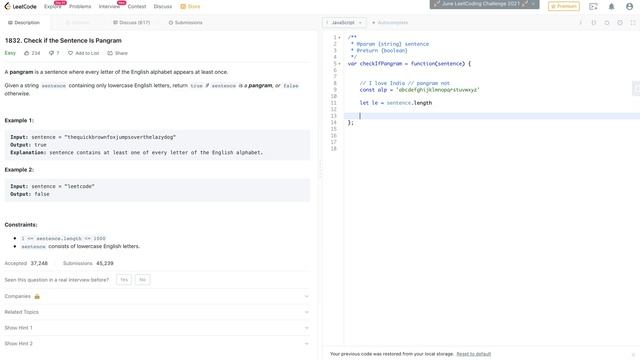Reset code with the revert icon
The width and height of the screenshot is (640, 360).
(607, 23)
